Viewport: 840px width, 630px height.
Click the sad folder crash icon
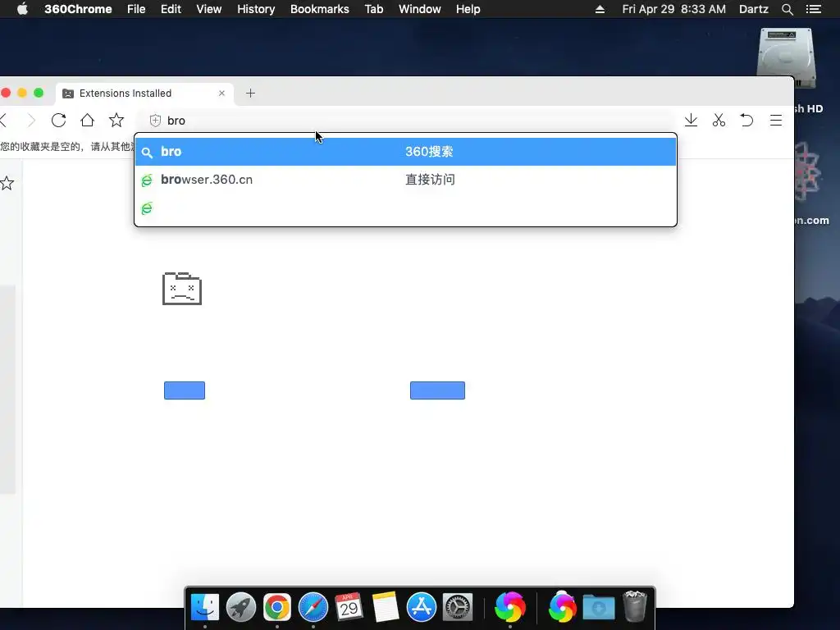tap(182, 289)
